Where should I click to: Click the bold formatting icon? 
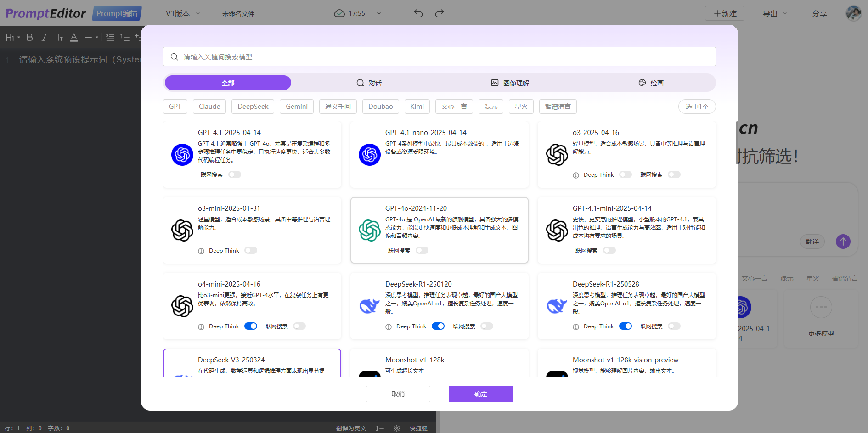(x=30, y=38)
